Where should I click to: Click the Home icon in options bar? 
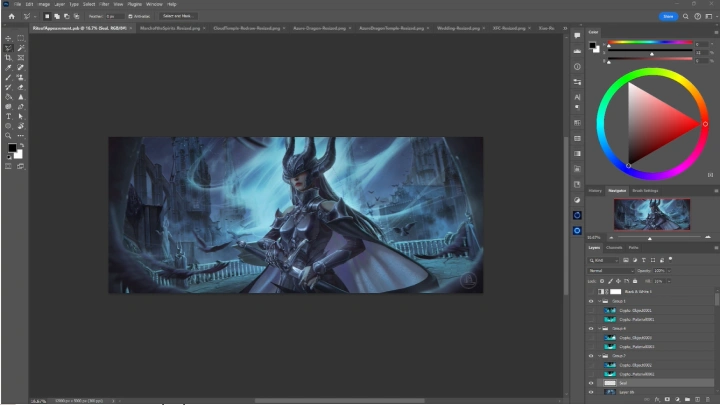tap(11, 17)
